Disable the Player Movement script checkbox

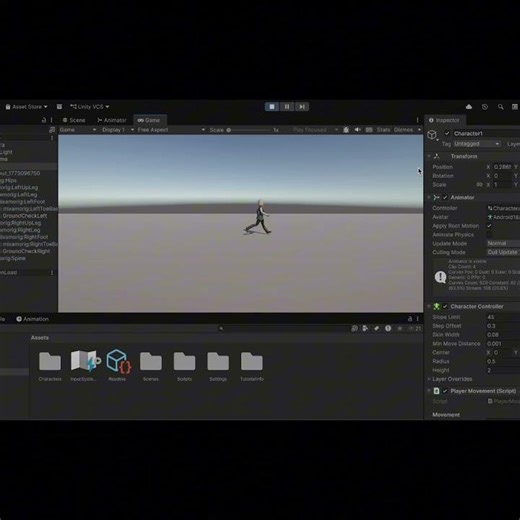coord(445,391)
